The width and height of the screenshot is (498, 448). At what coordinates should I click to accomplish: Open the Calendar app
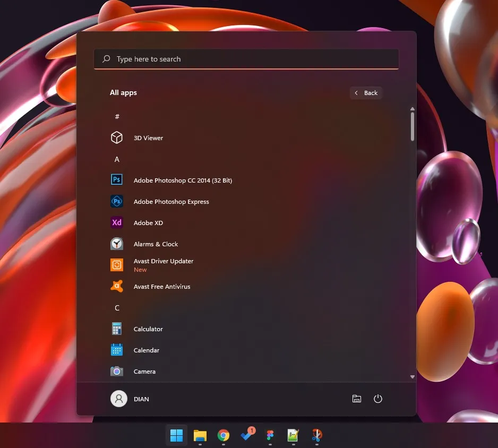(x=147, y=350)
